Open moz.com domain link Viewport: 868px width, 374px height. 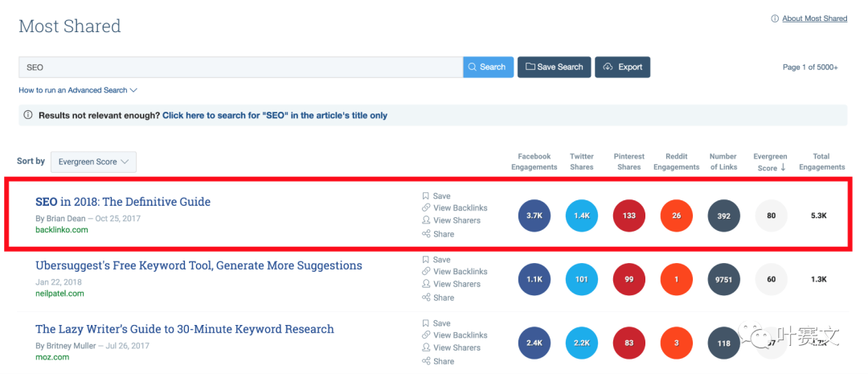tap(52, 357)
